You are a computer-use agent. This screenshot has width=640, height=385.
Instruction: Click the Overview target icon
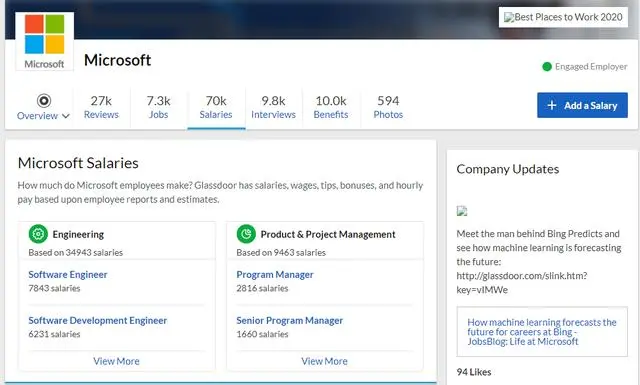pyautogui.click(x=44, y=100)
